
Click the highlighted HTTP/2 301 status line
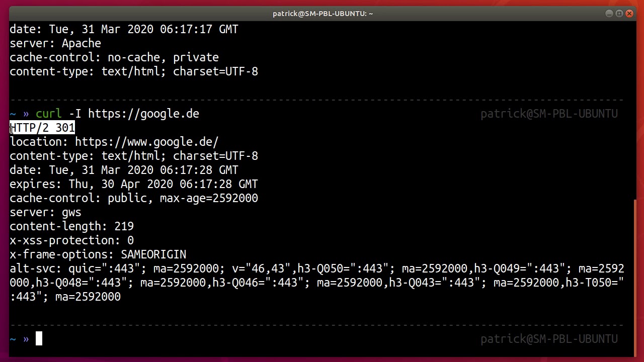point(43,128)
